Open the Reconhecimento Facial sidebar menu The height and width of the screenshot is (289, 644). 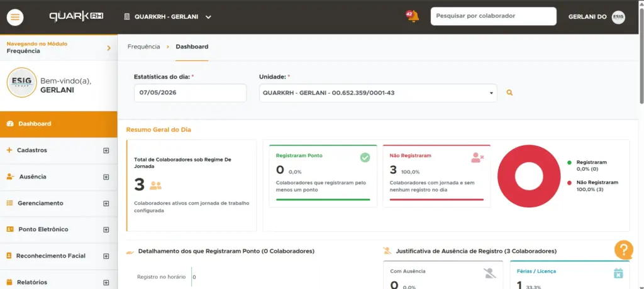[58, 256]
